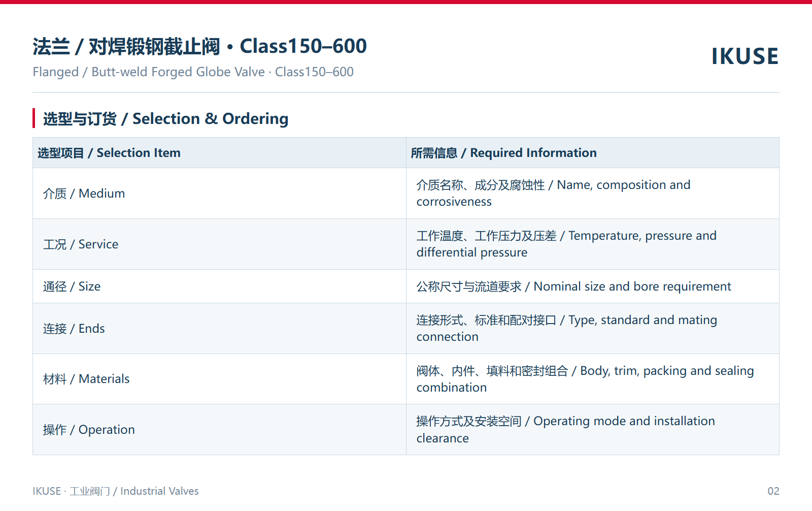Select the Medium row cell
This screenshot has width=812, height=511.
click(219, 194)
